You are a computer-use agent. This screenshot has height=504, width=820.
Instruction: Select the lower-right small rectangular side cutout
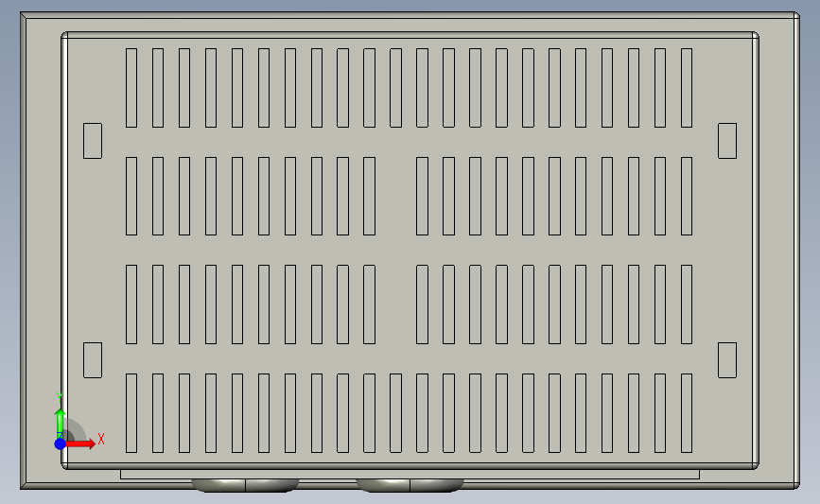[727, 360]
